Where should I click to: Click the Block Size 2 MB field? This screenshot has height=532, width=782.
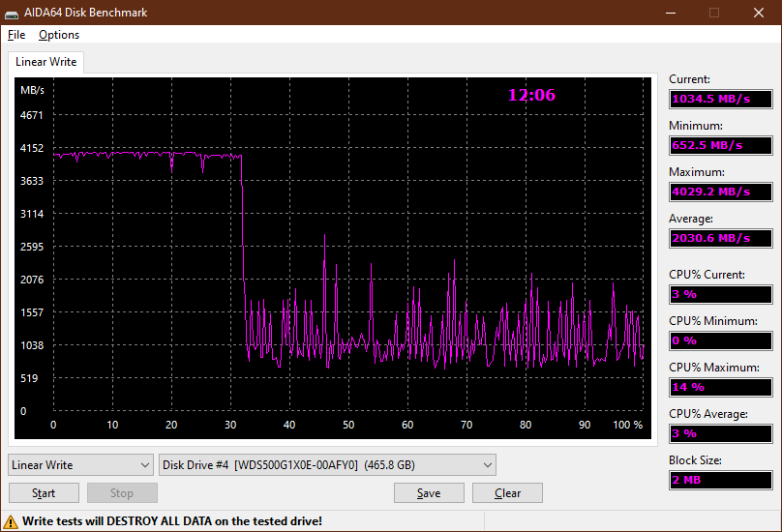pyautogui.click(x=721, y=480)
